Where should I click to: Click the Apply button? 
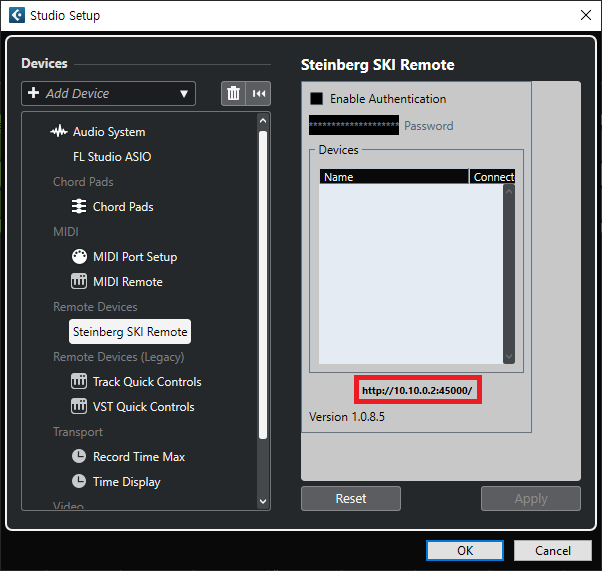pyautogui.click(x=531, y=498)
